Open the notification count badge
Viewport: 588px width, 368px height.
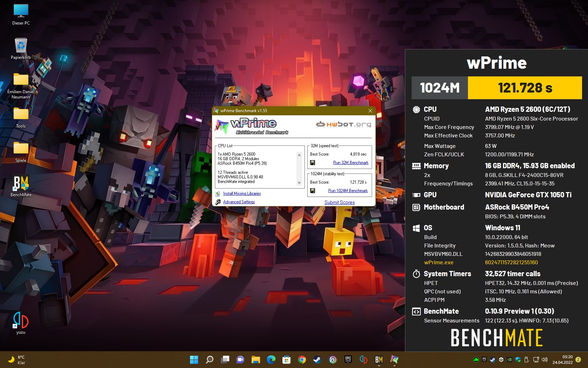578,360
